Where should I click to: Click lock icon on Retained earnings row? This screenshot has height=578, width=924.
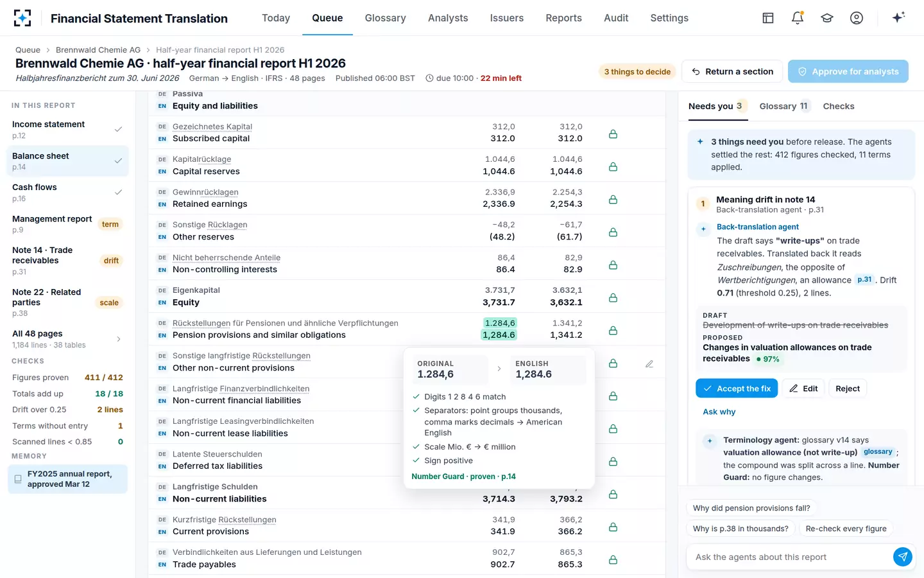(613, 199)
